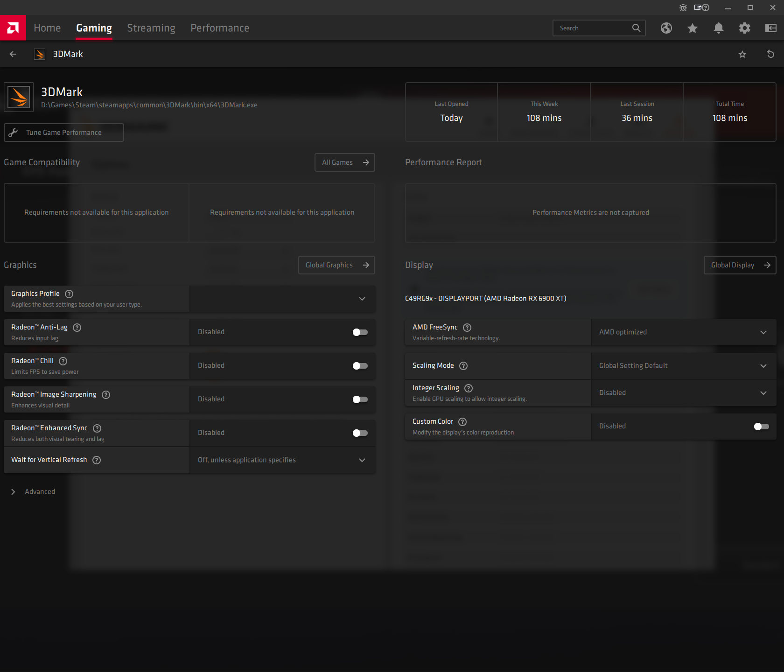Open Scaling Mode dropdown
The width and height of the screenshot is (784, 672).
(x=684, y=366)
